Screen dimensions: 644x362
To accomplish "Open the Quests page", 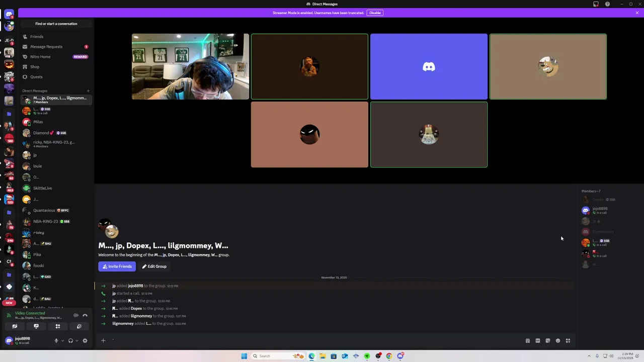I will [x=55, y=77].
